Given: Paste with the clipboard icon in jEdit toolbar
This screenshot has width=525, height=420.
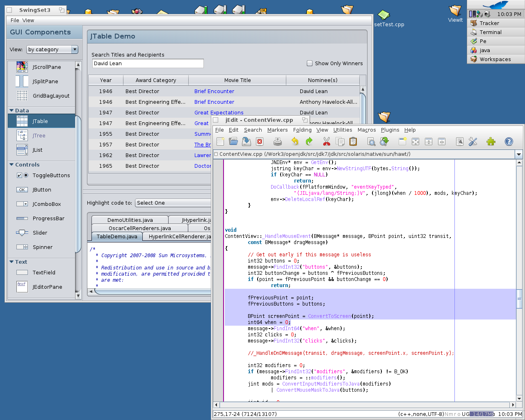Looking at the screenshot, I should pyautogui.click(x=353, y=142).
